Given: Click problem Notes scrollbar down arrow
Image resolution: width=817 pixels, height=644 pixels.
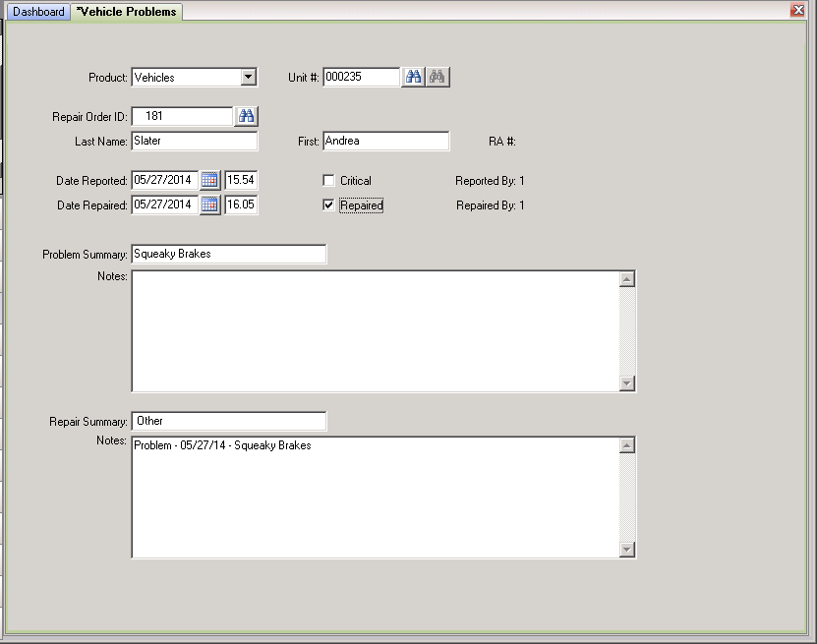Looking at the screenshot, I should pos(627,383).
